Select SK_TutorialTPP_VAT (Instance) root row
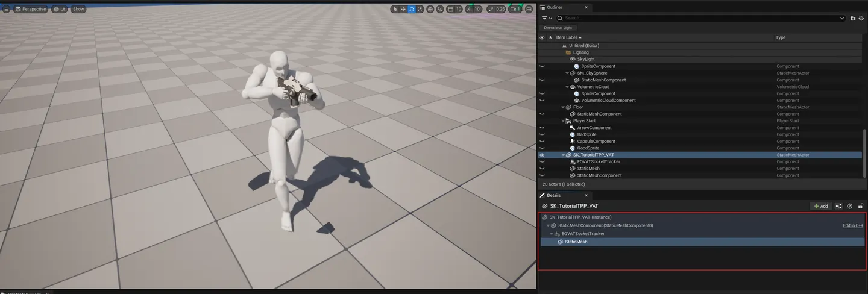The image size is (868, 294). tap(702, 217)
